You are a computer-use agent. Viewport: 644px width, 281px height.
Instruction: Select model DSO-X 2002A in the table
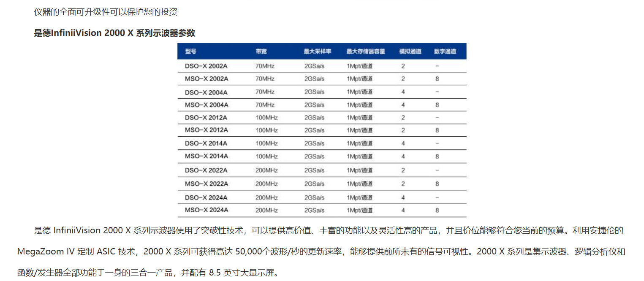(207, 66)
